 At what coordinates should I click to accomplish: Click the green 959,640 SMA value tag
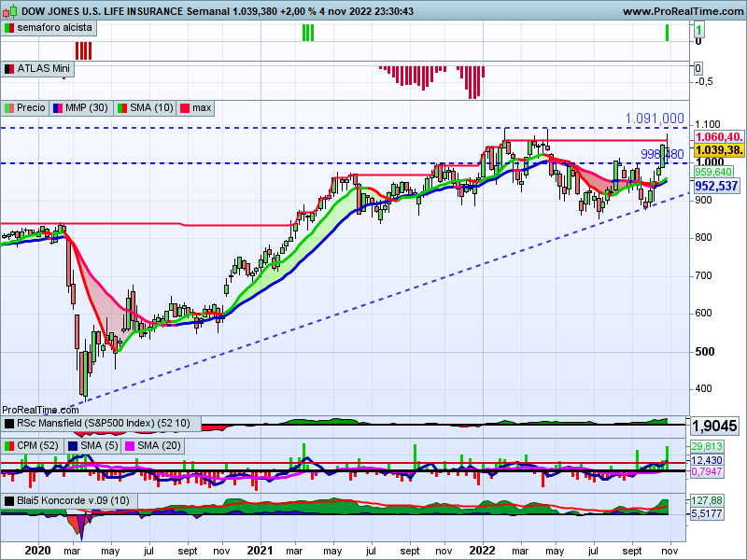(712, 172)
